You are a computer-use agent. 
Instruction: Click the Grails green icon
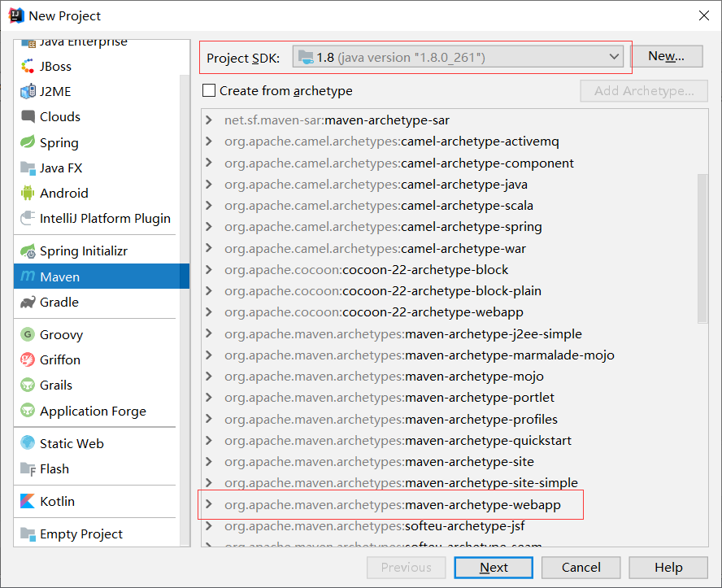point(28,385)
